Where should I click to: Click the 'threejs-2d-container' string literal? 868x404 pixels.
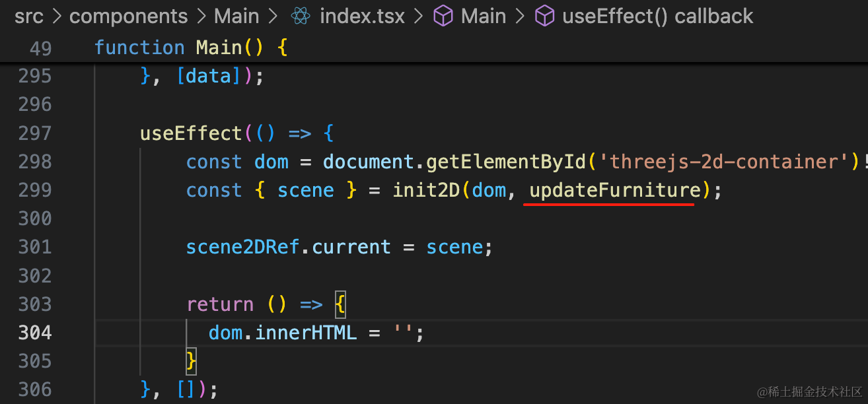pos(724,162)
